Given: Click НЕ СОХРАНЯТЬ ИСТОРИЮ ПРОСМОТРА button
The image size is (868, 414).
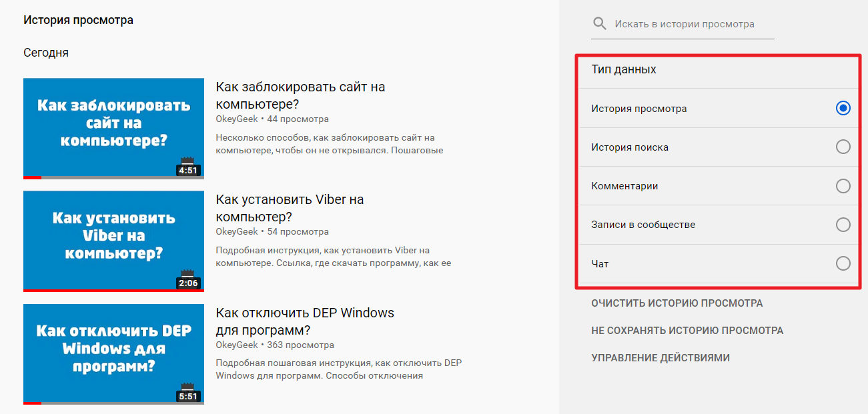Looking at the screenshot, I should pyautogui.click(x=687, y=331).
